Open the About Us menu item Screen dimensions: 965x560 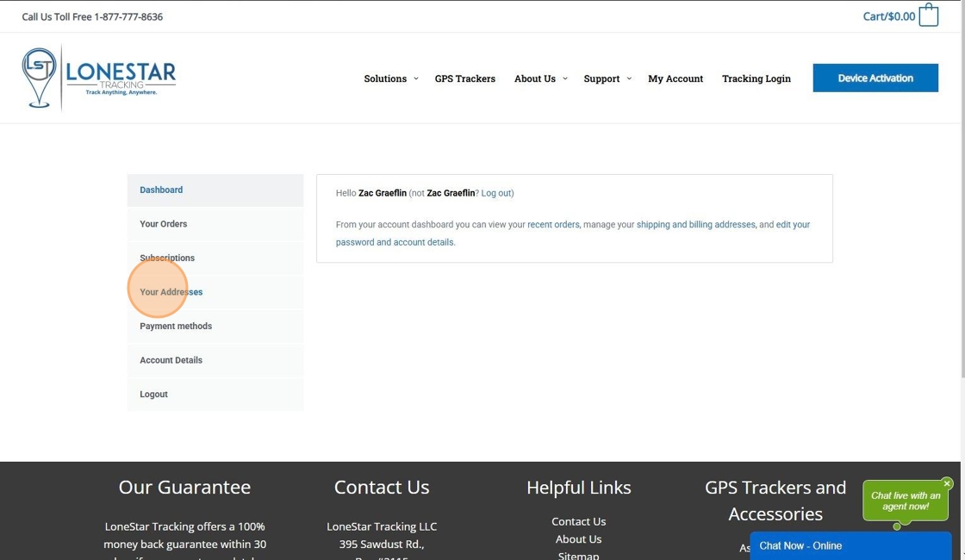(x=535, y=78)
